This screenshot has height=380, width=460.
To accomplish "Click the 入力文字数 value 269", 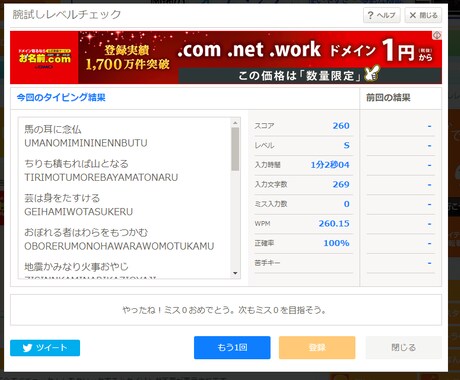I will pos(341,184).
